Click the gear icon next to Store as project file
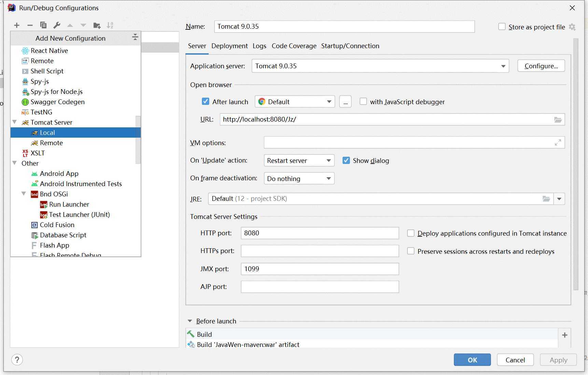The height and width of the screenshot is (375, 588). pos(572,27)
